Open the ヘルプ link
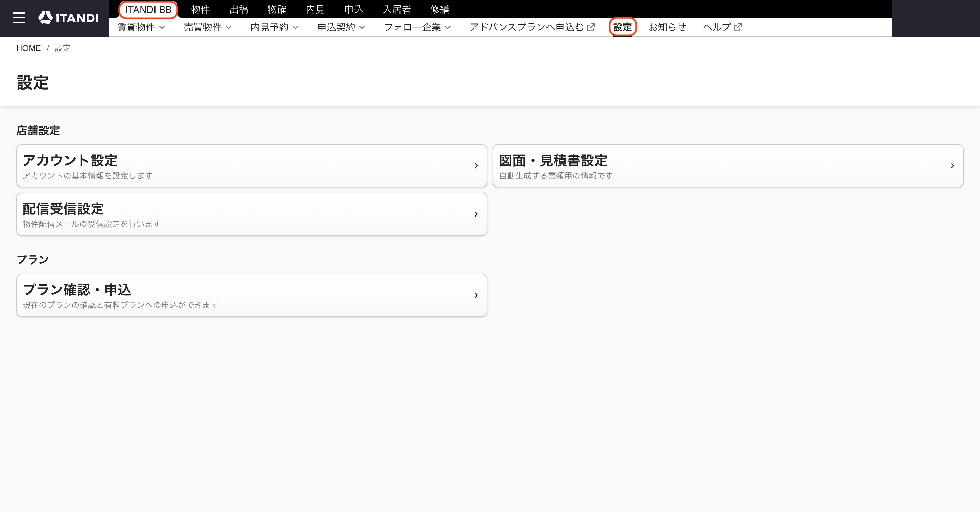 (x=722, y=28)
